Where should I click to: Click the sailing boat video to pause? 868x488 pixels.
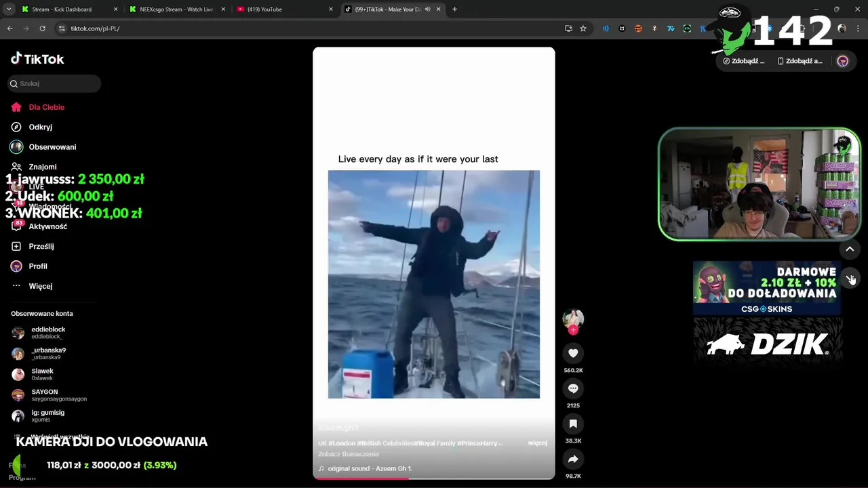click(x=434, y=284)
